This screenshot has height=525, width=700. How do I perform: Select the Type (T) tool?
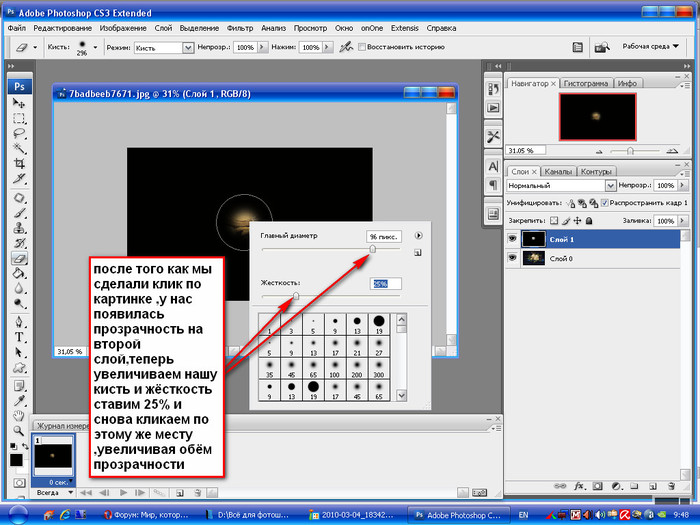19,337
